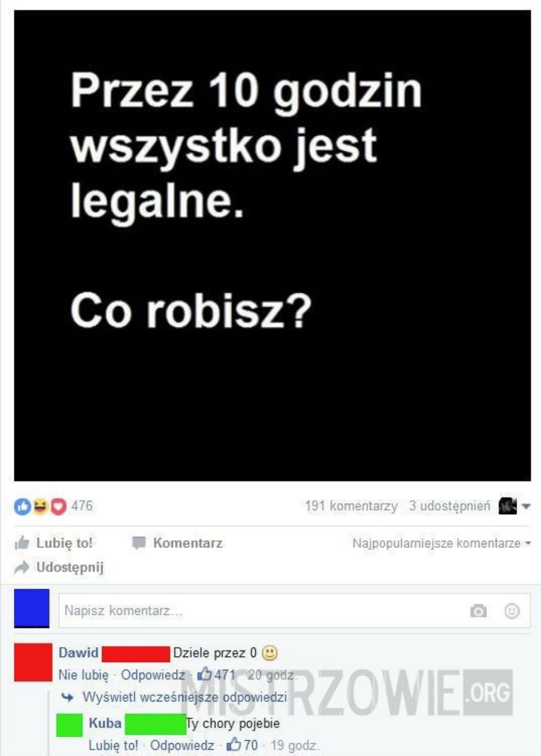Click the laughing haha reaction icon
Image resolution: width=541 pixels, height=756 pixels.
tap(40, 506)
